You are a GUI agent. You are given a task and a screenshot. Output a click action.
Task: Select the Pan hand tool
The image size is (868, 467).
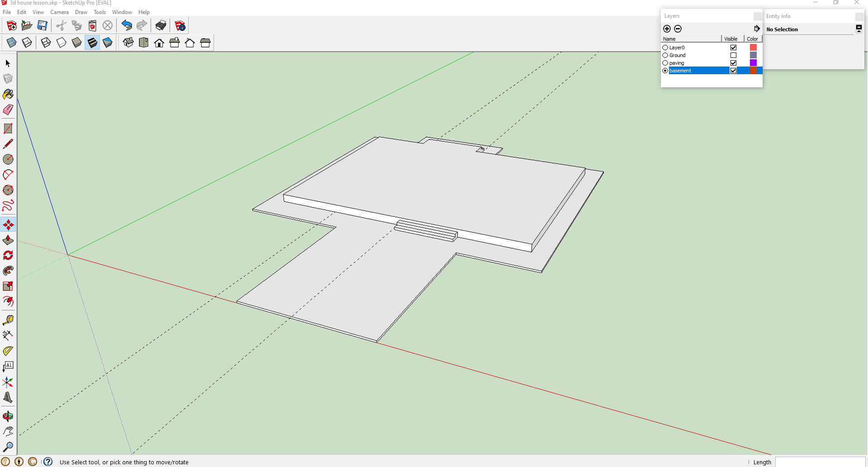point(8,432)
